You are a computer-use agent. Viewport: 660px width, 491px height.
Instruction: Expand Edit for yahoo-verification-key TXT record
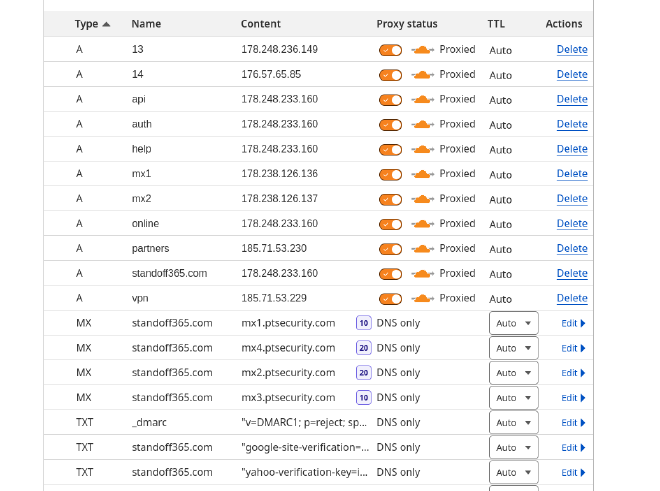tap(573, 472)
